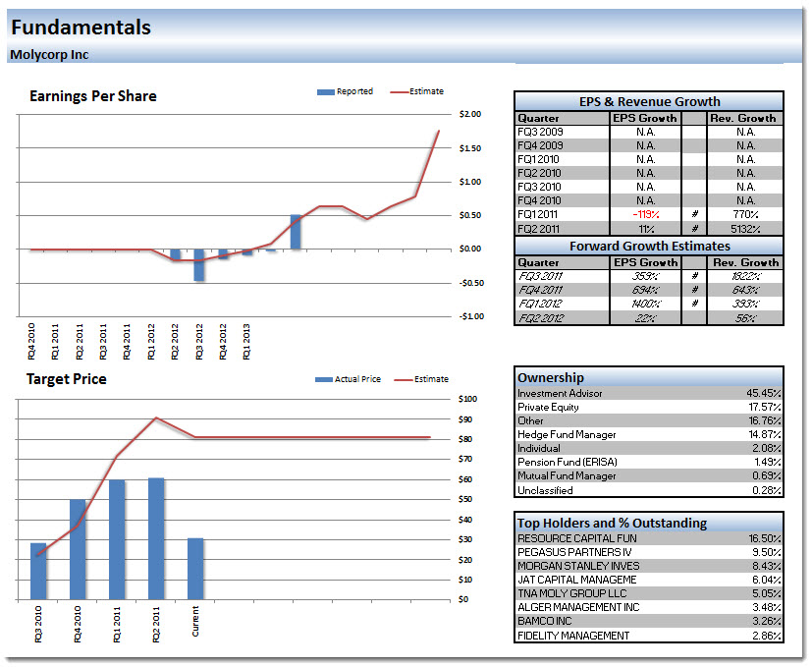The image size is (812, 667).
Task: Select the "PEGASUS PARTNERS IV" holder name
Action: click(x=574, y=552)
